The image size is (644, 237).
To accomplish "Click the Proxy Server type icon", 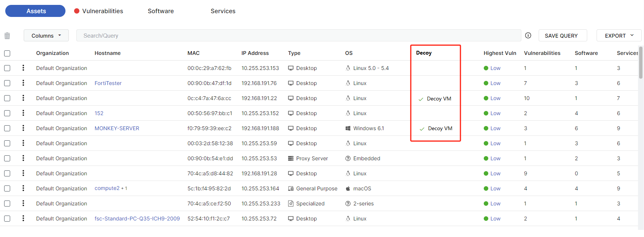I will coord(291,158).
